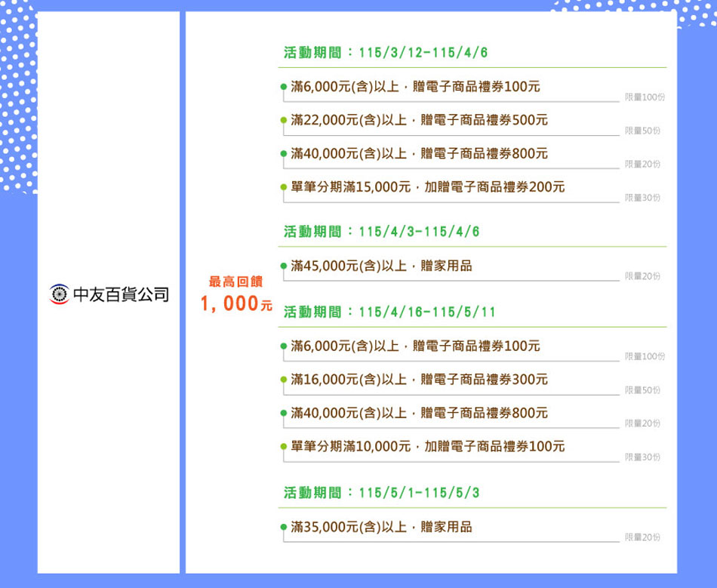The height and width of the screenshot is (588, 717).
Task: Click green bullet beside 單筆分期滿15,000元 offer
Action: [x=283, y=187]
